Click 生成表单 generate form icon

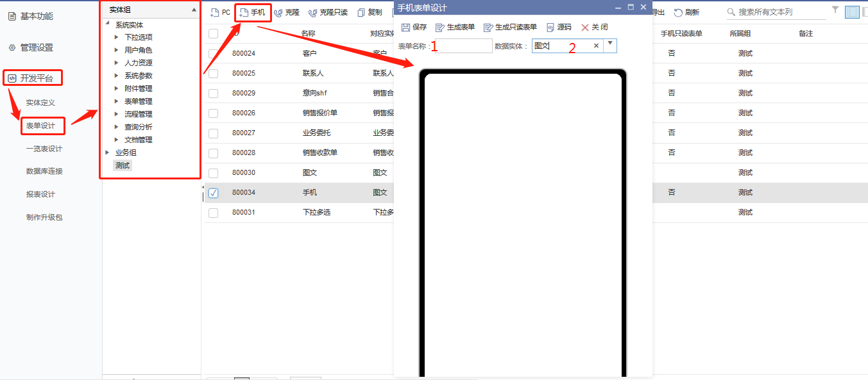click(x=440, y=28)
